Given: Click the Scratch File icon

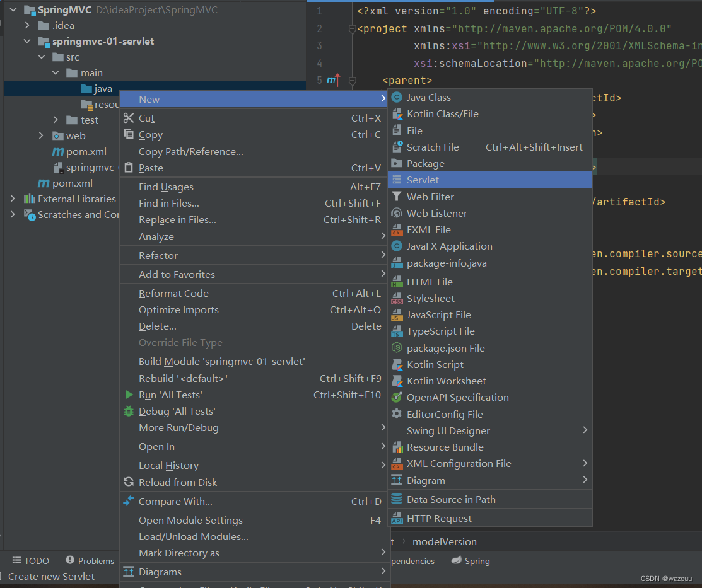Looking at the screenshot, I should tap(397, 147).
